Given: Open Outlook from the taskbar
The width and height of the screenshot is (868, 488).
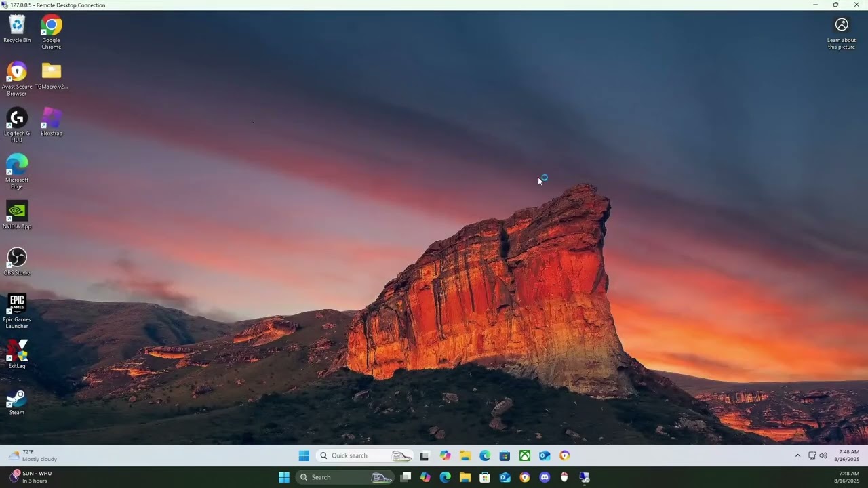Looking at the screenshot, I should (505, 477).
